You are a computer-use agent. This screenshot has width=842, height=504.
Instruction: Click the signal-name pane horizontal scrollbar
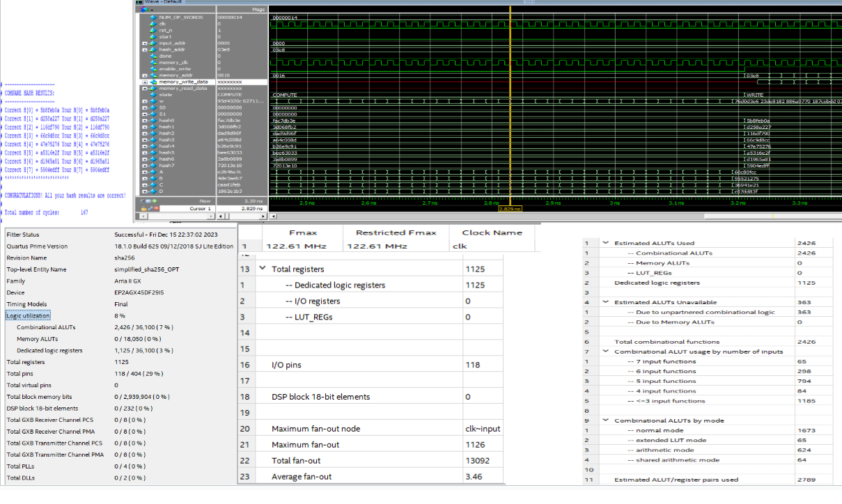point(177,216)
